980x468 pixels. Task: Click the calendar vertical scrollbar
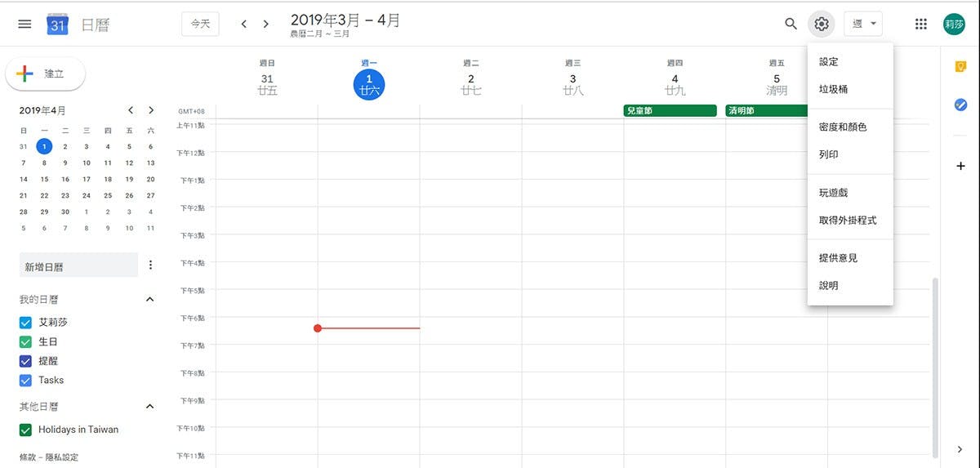click(x=936, y=368)
